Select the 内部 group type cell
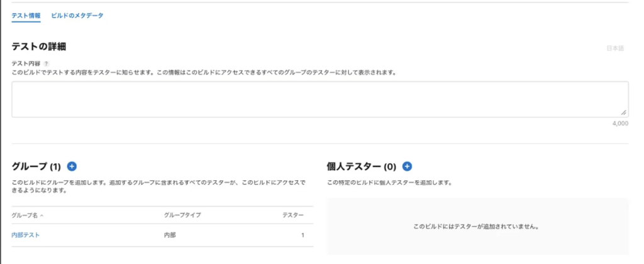The image size is (644, 264). tap(170, 235)
